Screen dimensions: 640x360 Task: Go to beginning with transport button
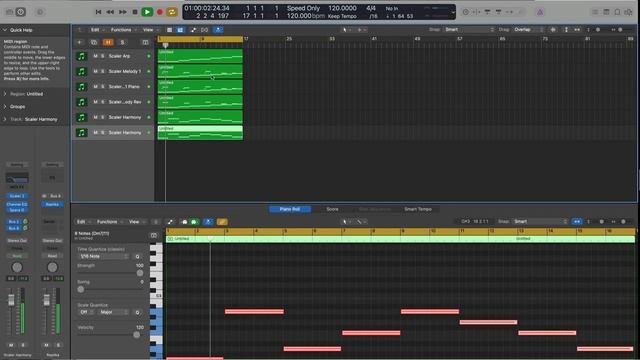(x=98, y=12)
